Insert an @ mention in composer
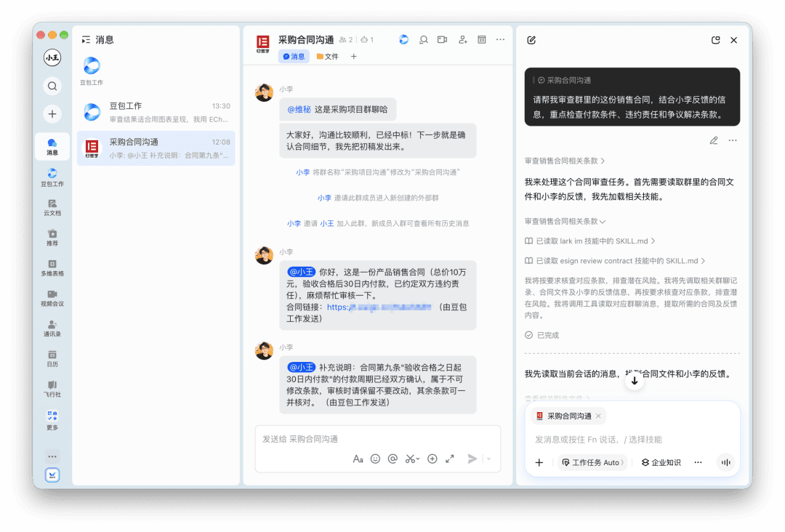Viewport: 785px width, 532px height. 393,459
